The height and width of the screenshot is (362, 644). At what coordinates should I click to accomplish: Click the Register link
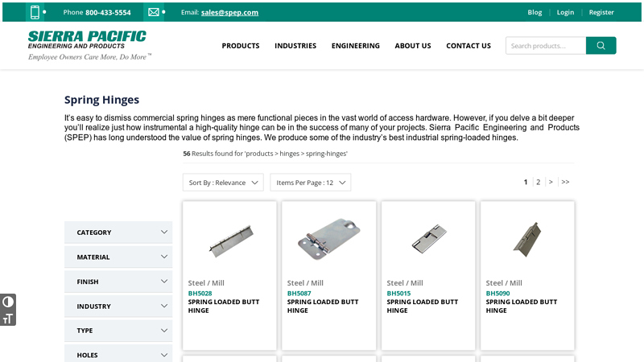click(x=601, y=12)
